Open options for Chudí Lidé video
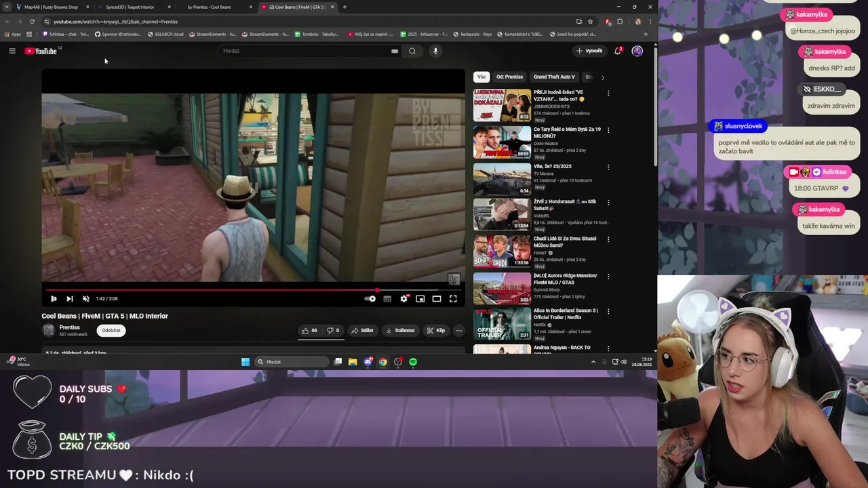Image resolution: width=868 pixels, height=488 pixels. click(608, 239)
